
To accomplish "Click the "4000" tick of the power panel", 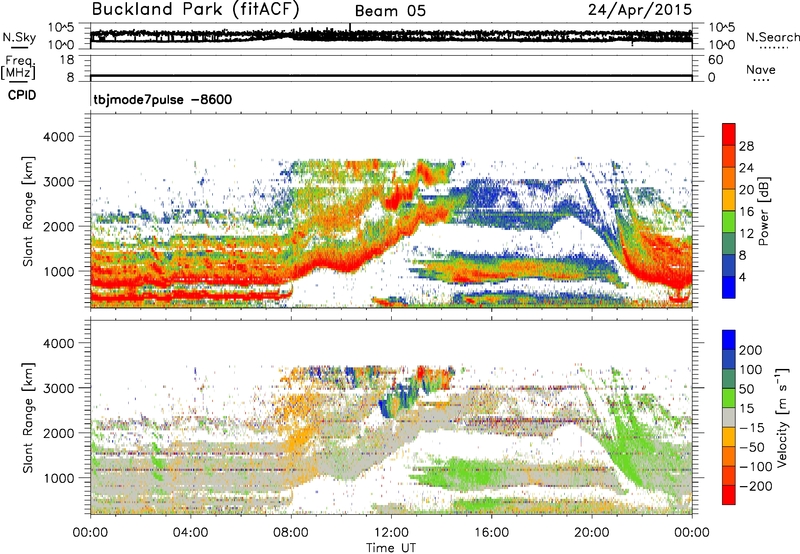I will [x=58, y=137].
